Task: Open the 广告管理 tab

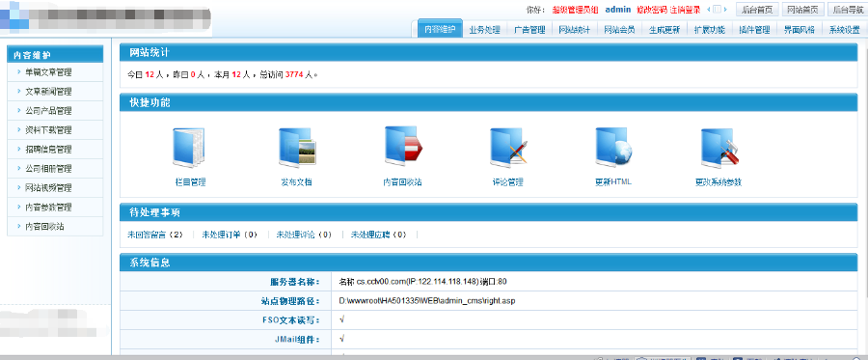Action: click(x=529, y=30)
